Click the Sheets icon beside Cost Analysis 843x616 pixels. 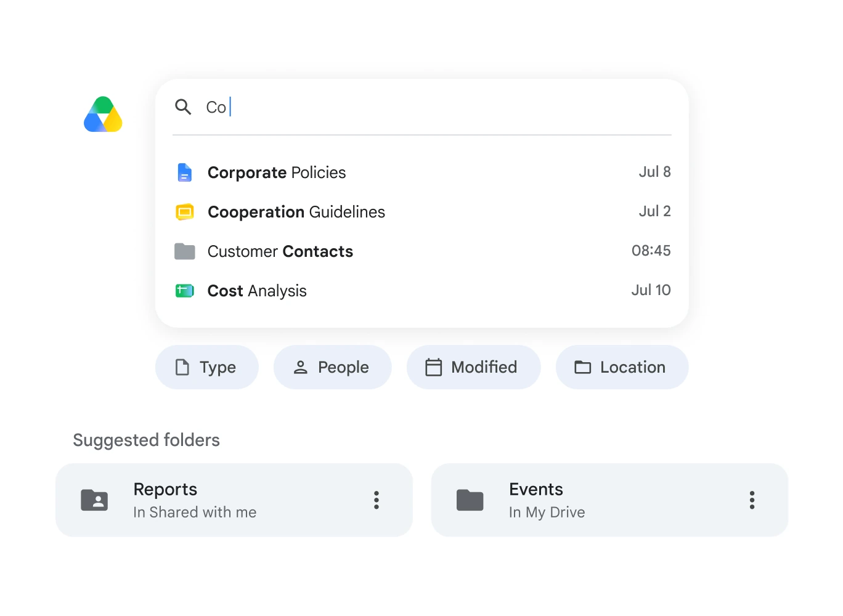(x=185, y=291)
